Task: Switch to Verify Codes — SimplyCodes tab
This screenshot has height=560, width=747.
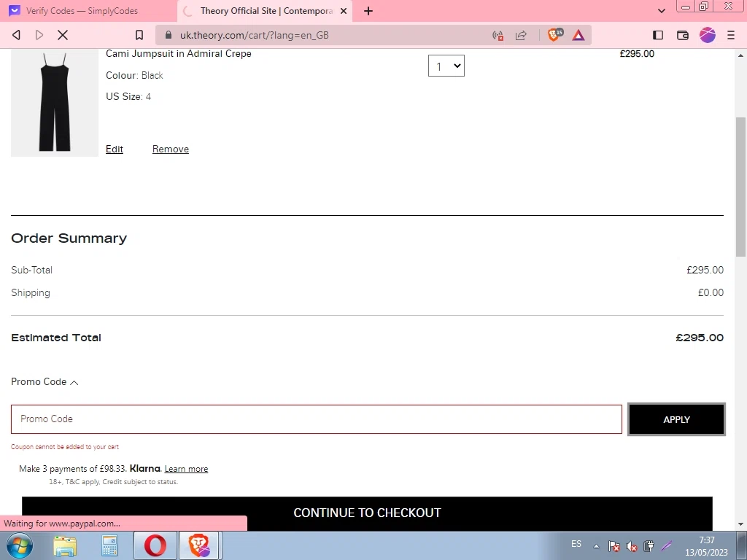Action: click(88, 10)
